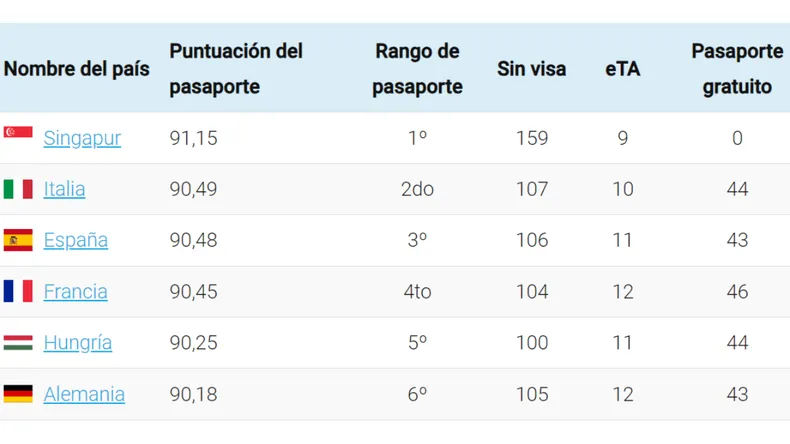Screen dimensions: 790x444
Task: Open the España country link
Action: [x=76, y=240]
